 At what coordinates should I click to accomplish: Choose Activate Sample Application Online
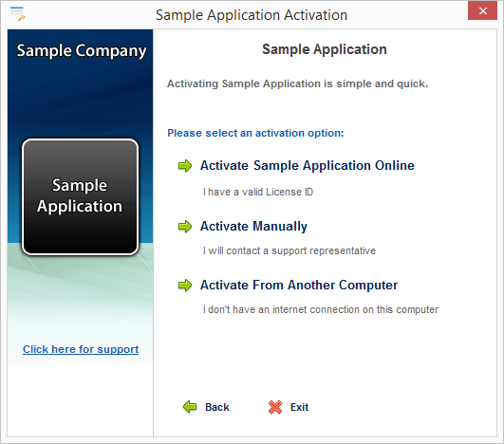click(x=308, y=165)
